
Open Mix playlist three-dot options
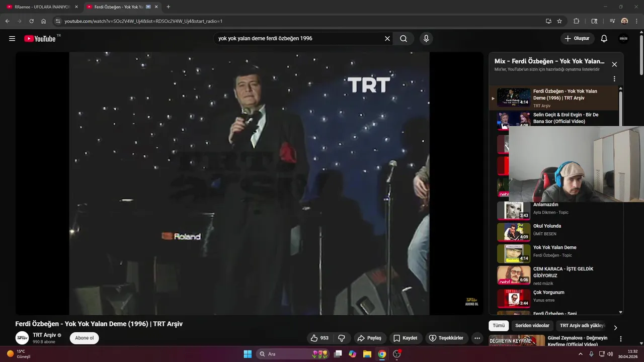[x=614, y=79]
